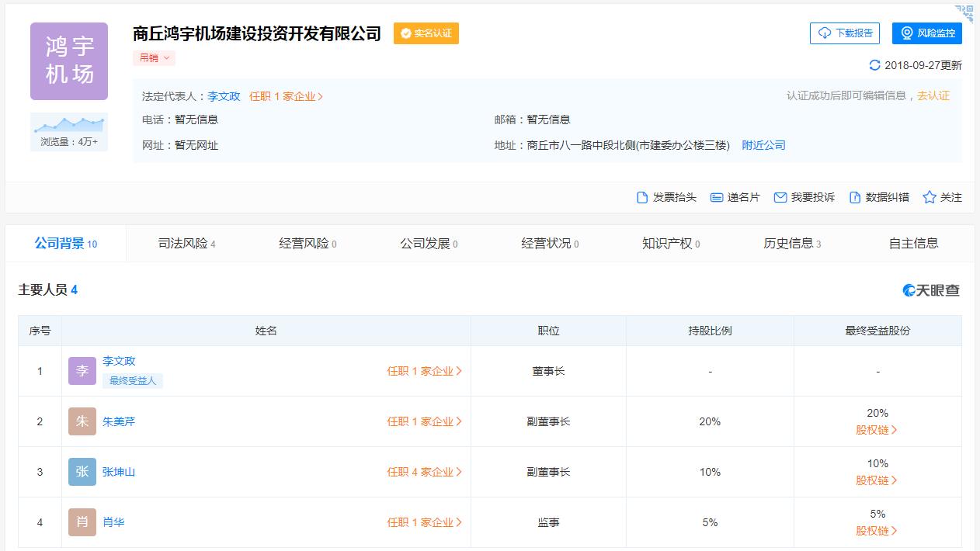Expand 张坤山's 任职 4 家企业 list
The width and height of the screenshot is (980, 551).
pyautogui.click(x=426, y=471)
